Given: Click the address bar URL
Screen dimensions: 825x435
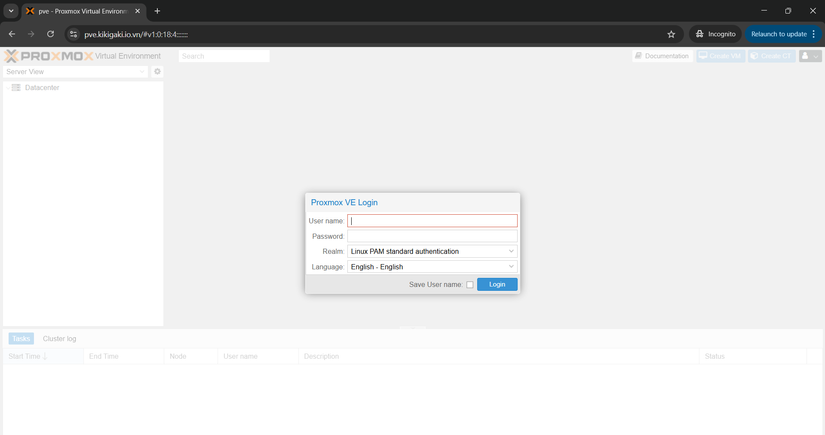Looking at the screenshot, I should (x=136, y=35).
